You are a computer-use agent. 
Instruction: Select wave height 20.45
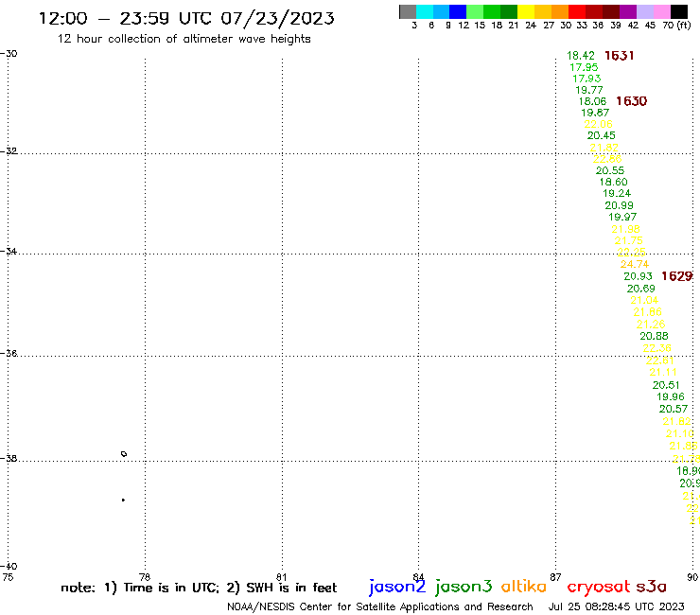[x=601, y=135]
